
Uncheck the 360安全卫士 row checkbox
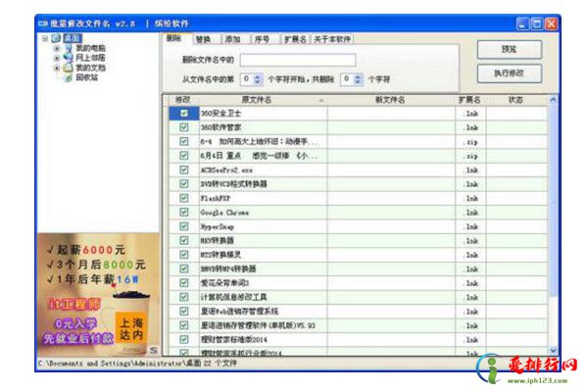pyautogui.click(x=184, y=114)
